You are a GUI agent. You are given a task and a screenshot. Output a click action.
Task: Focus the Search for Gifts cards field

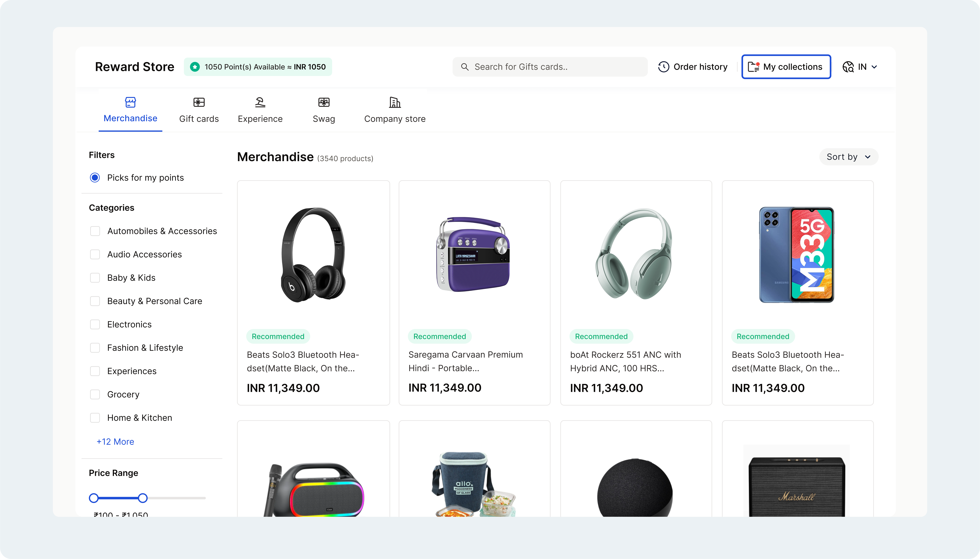pos(550,67)
